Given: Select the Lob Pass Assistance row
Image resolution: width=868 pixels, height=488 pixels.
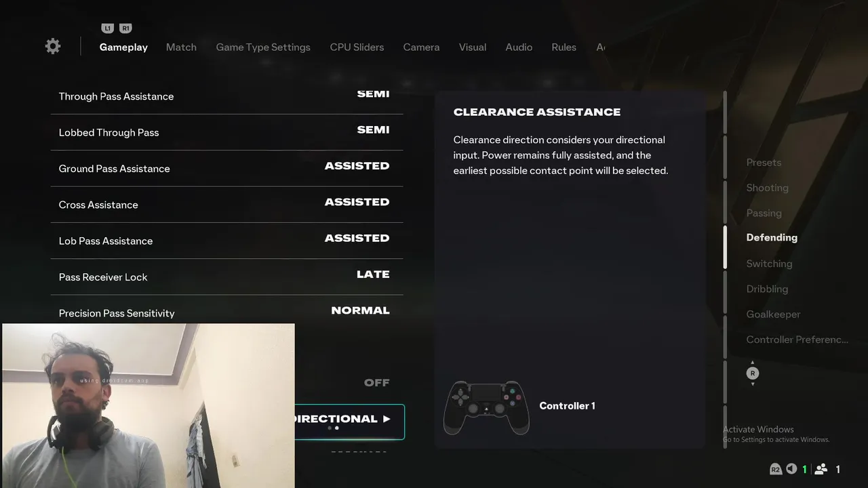Looking at the screenshot, I should pos(226,241).
